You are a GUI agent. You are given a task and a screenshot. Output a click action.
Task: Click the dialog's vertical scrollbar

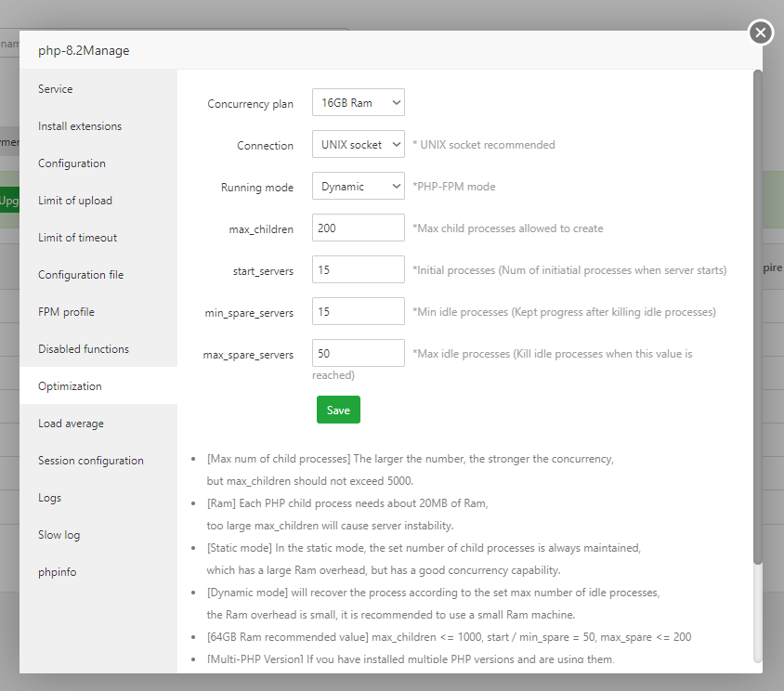point(757,316)
